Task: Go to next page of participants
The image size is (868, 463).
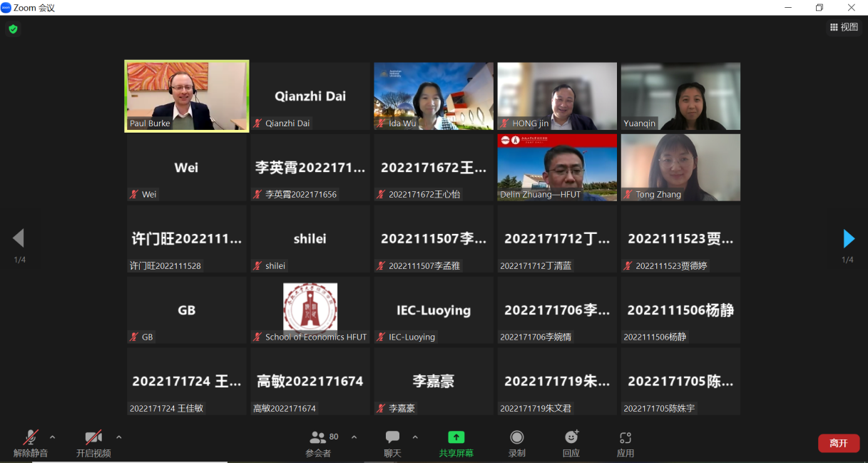Action: point(849,238)
